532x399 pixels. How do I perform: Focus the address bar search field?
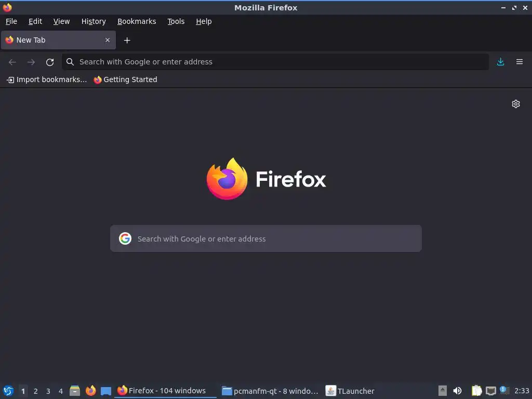click(x=275, y=62)
